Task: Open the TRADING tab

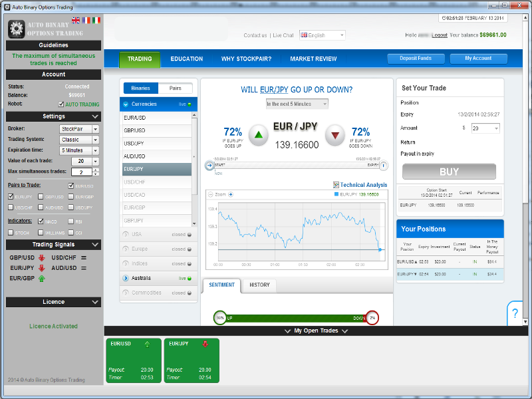Action: 140,59
